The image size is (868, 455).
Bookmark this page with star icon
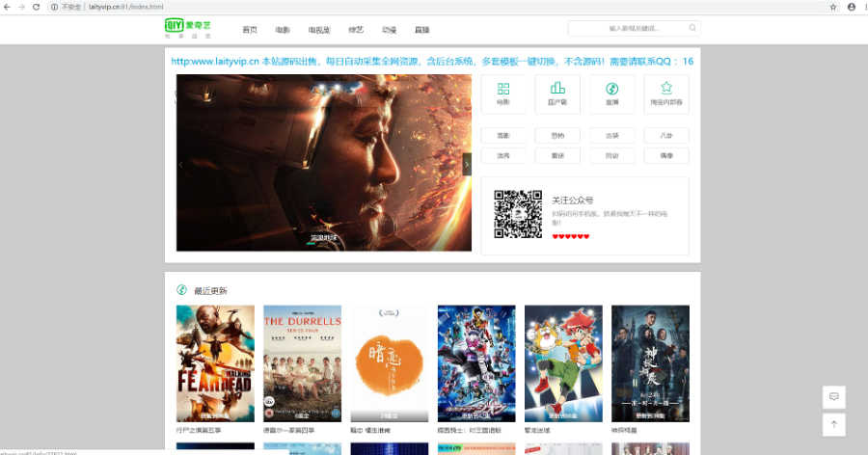[833, 7]
